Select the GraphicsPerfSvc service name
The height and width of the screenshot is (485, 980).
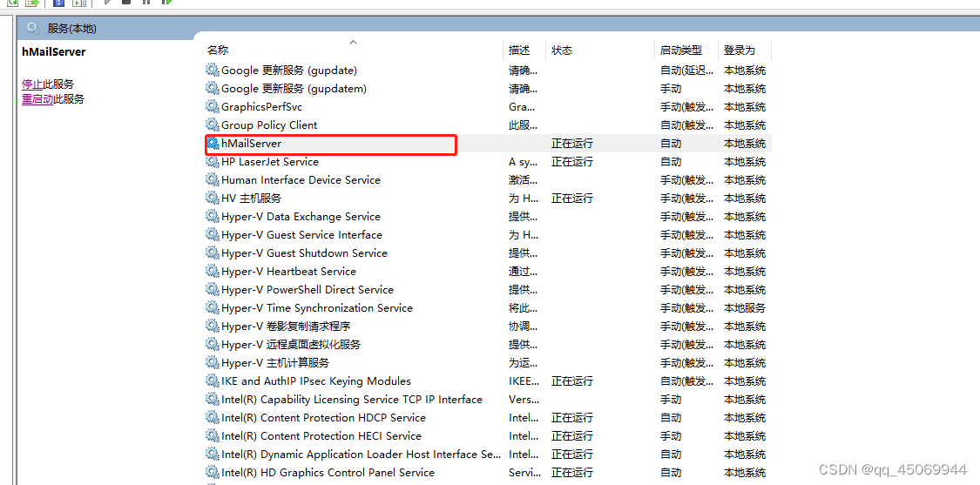point(262,107)
